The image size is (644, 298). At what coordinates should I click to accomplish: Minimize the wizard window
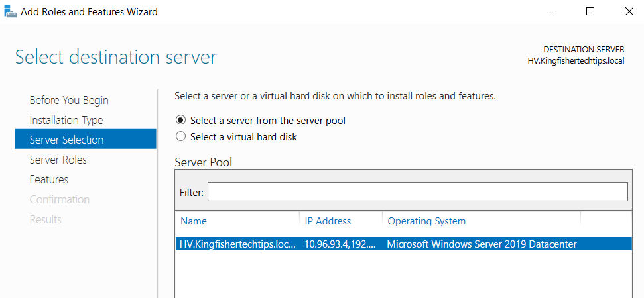(551, 11)
